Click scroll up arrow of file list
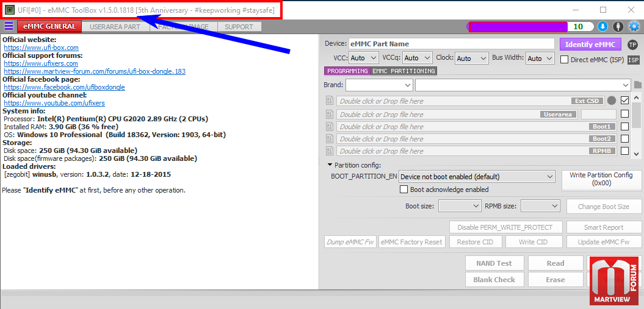Image resolution: width=644 pixels, height=309 pixels. pos(636,98)
